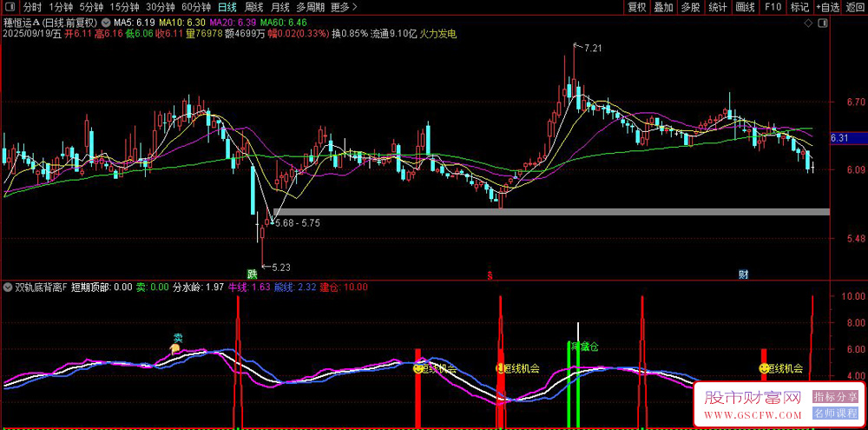The image size is (868, 430).
Task: Switch to 分时 intraday view
Action: coord(32,7)
